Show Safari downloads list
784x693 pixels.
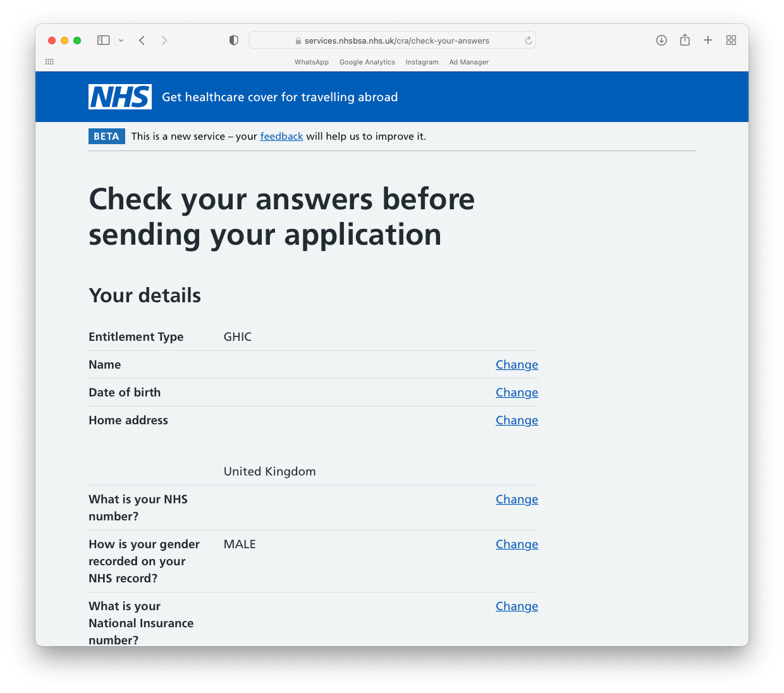coord(661,40)
